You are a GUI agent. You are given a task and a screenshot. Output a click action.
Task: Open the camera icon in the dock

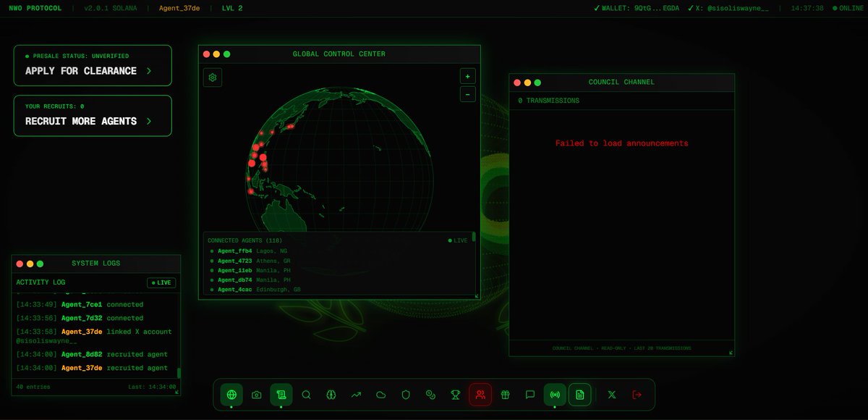257,395
